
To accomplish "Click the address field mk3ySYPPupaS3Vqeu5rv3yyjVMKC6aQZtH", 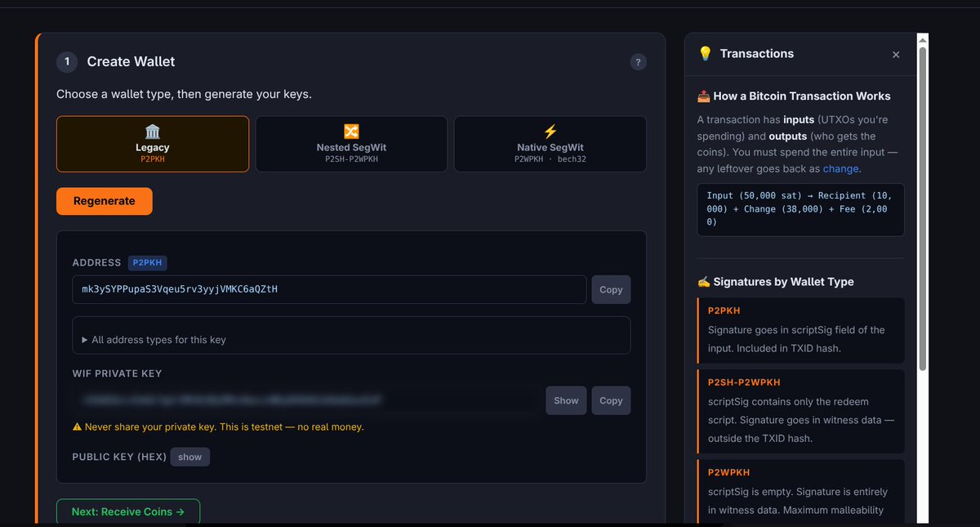I will point(329,289).
